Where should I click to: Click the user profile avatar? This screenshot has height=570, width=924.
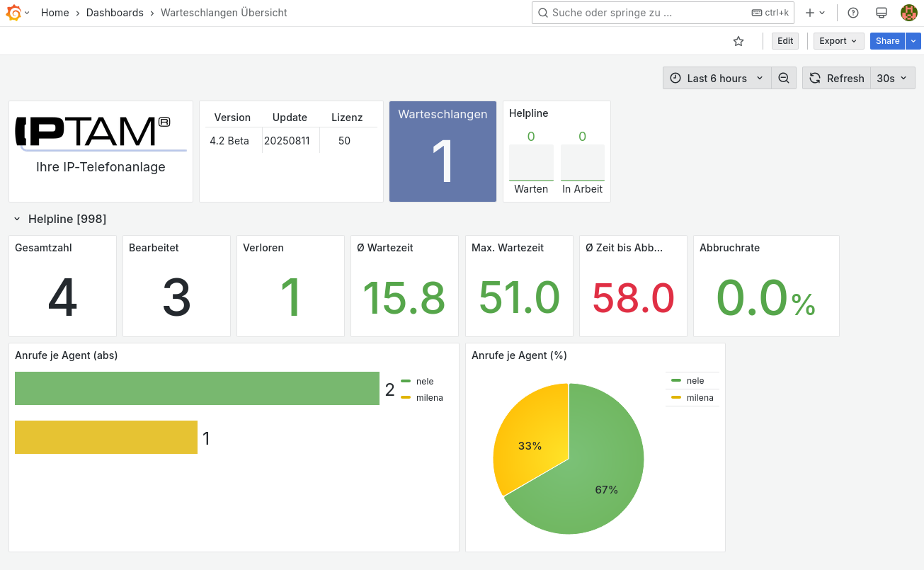tap(908, 13)
